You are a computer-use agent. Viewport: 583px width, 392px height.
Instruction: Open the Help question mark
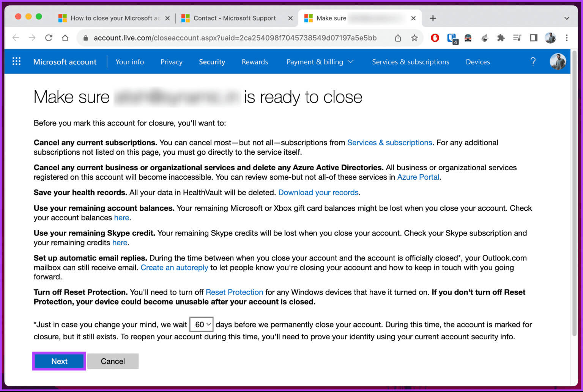point(533,61)
